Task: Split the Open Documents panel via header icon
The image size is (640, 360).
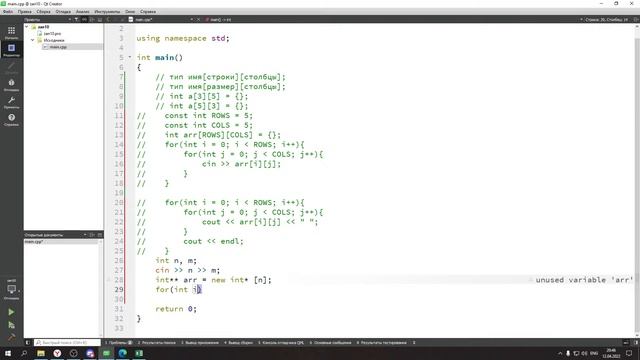Action: [92, 235]
